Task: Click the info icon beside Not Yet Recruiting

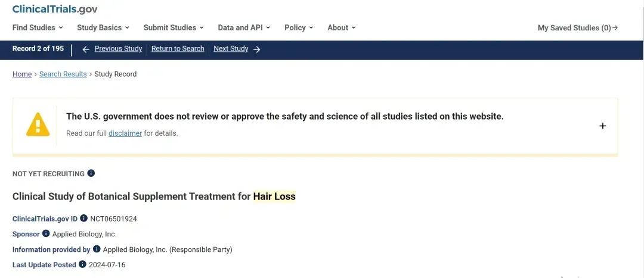Action: (91, 173)
